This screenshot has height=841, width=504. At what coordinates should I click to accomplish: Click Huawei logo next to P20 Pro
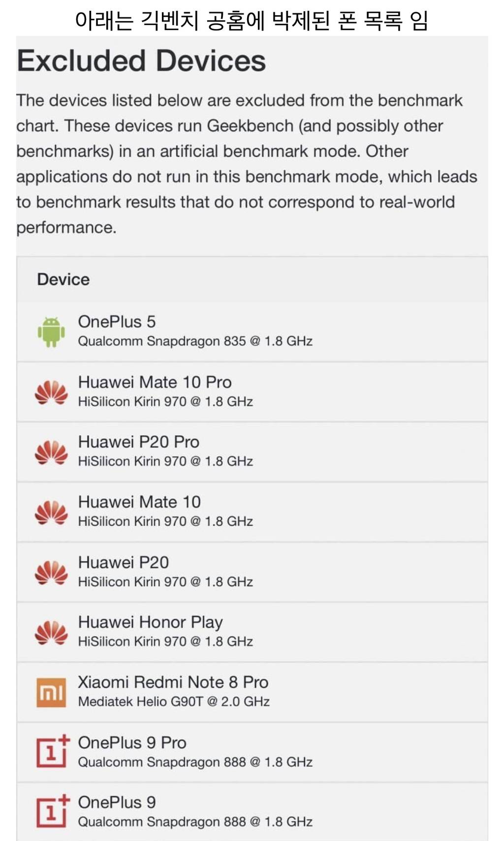(x=51, y=452)
